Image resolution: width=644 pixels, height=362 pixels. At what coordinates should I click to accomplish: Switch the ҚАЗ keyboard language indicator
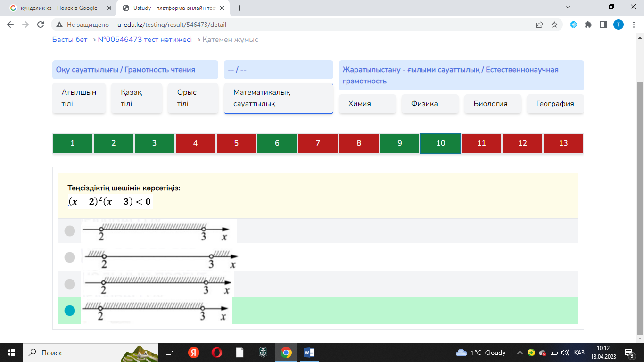pyautogui.click(x=579, y=353)
